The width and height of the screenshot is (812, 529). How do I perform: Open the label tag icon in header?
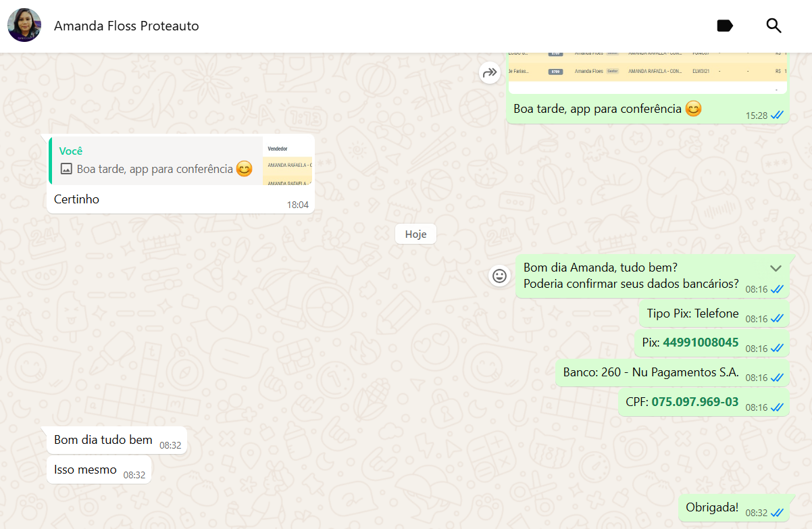[725, 26]
